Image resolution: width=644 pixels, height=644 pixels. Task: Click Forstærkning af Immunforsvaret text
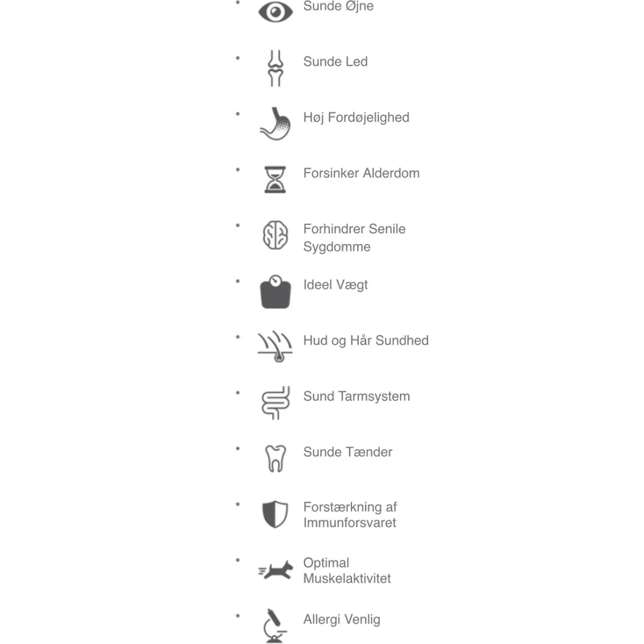[x=350, y=515]
